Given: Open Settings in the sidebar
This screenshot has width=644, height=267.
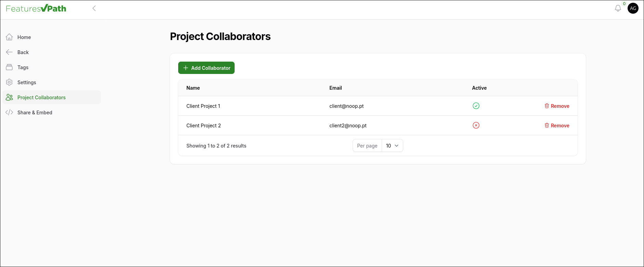Looking at the screenshot, I should click(52, 82).
